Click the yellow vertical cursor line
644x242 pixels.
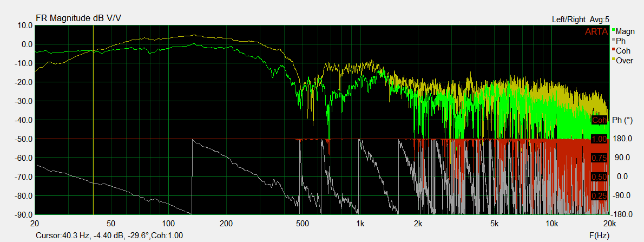pos(93,119)
